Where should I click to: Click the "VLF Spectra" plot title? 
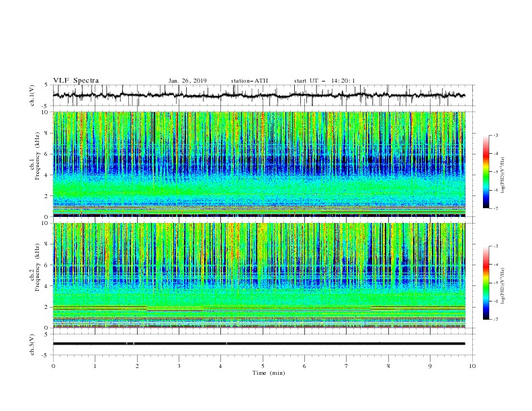point(76,81)
